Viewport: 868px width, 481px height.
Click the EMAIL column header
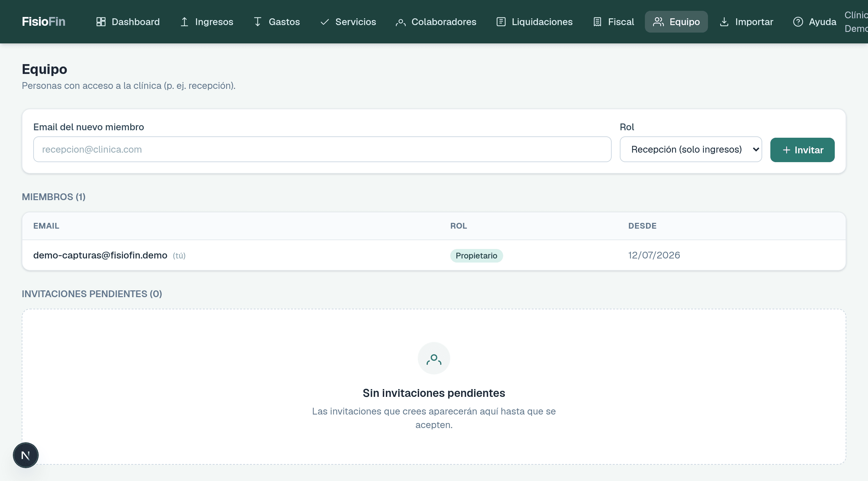pos(46,226)
